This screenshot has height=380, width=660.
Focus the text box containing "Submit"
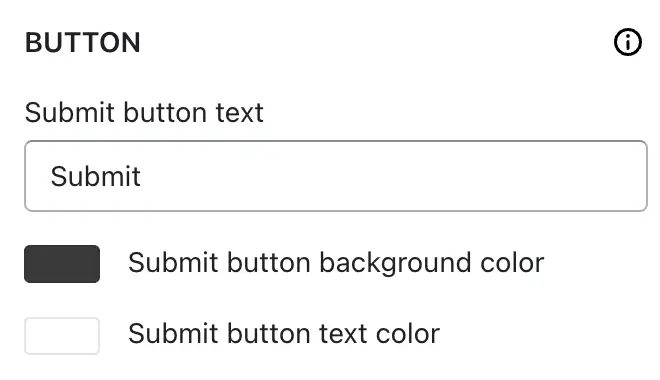pyautogui.click(x=336, y=176)
